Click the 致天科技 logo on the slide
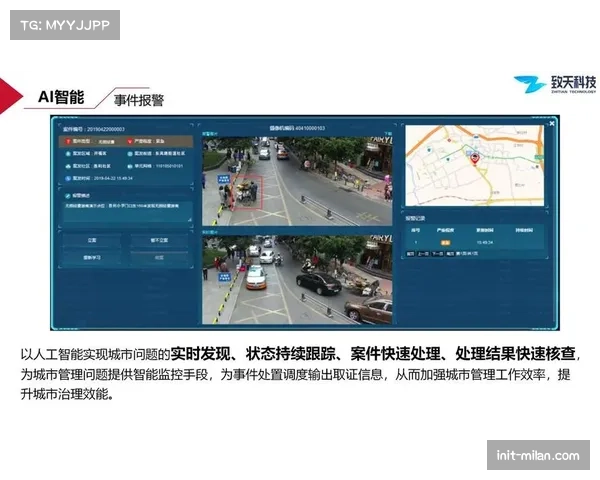Image resolution: width=600 pixels, height=480 pixels. pos(555,84)
